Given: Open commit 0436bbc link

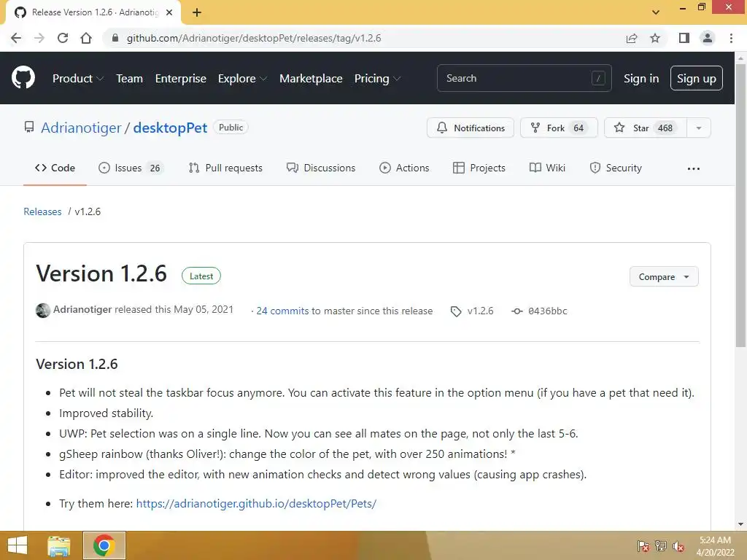Looking at the screenshot, I should coord(547,311).
